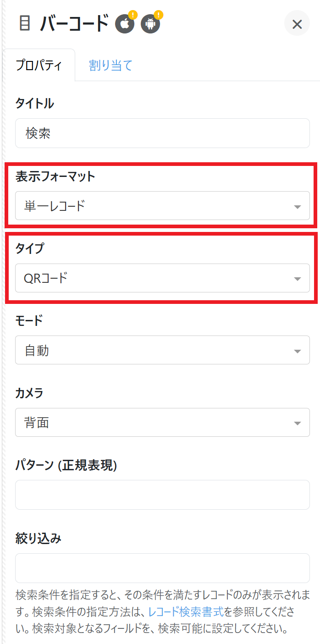Screen dimensions: 320x644
Task: Click the 絞り込み help description text
Action: click(92, 596)
